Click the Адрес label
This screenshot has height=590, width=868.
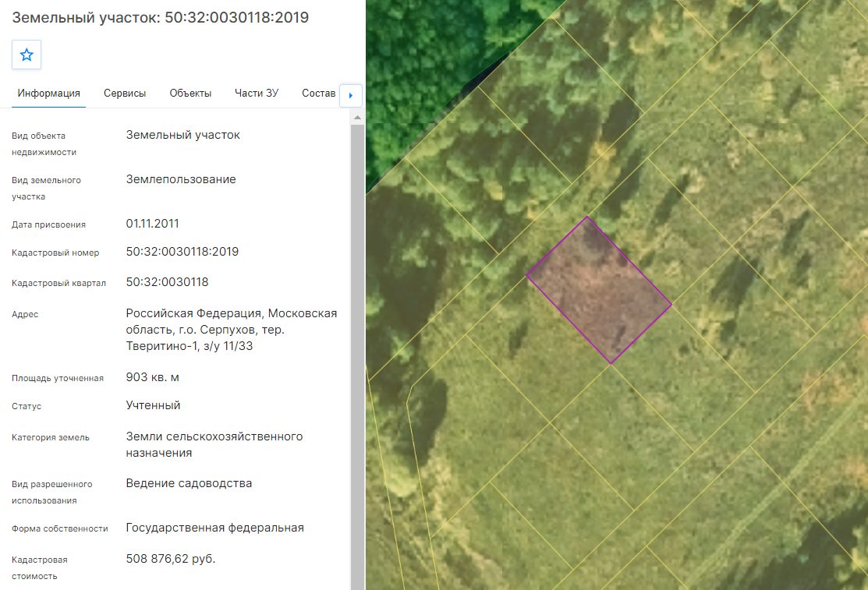(x=25, y=314)
